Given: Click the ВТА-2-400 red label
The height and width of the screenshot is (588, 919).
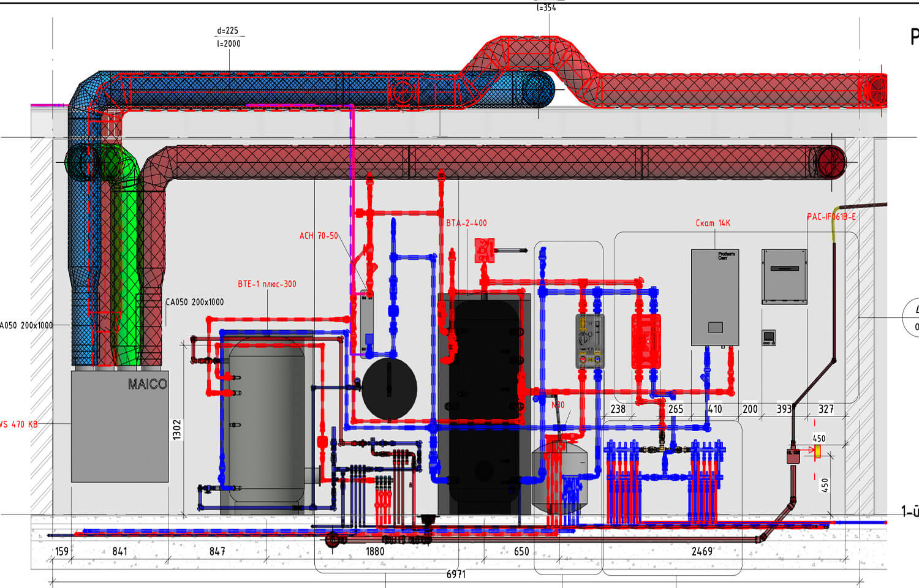Looking at the screenshot, I should (466, 224).
